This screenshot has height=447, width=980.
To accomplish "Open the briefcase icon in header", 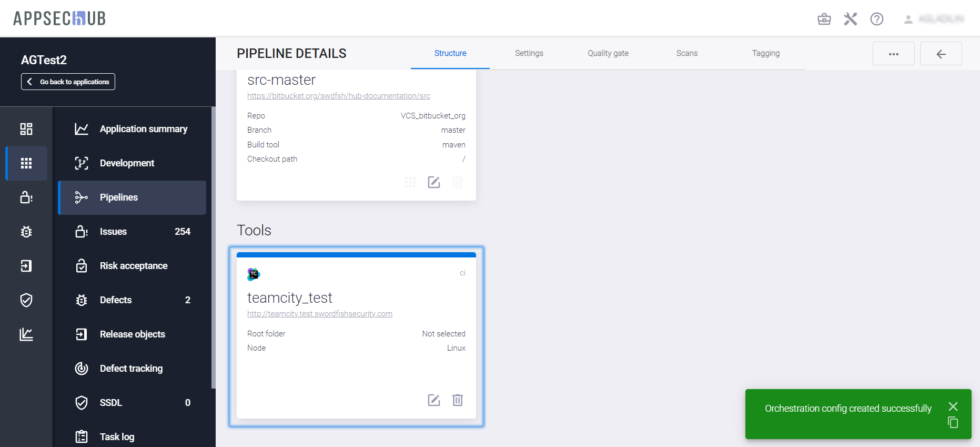I will pyautogui.click(x=824, y=19).
